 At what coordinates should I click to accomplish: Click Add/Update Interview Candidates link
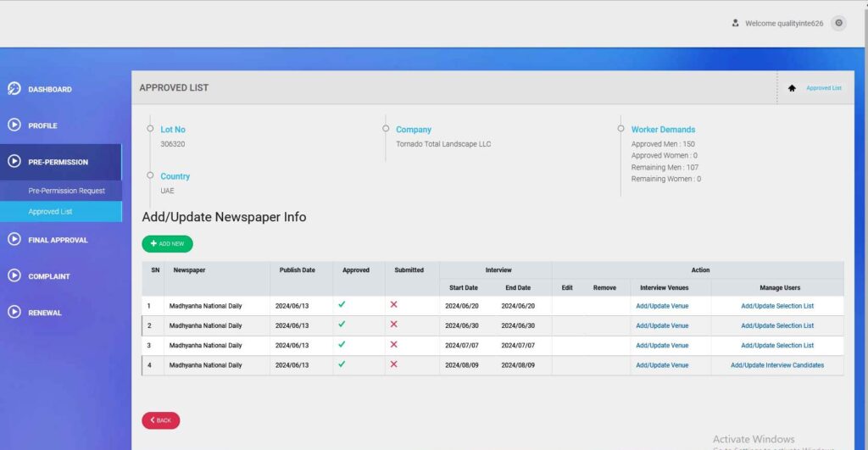pyautogui.click(x=776, y=365)
